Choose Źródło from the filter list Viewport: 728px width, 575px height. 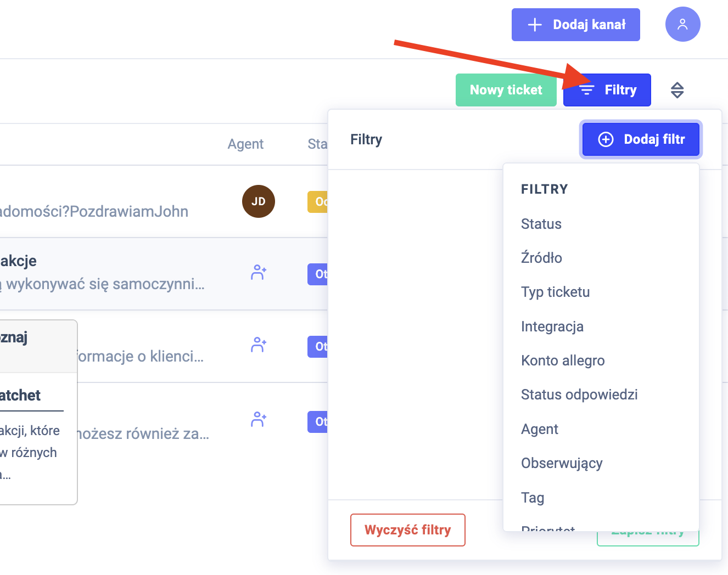coord(541,258)
